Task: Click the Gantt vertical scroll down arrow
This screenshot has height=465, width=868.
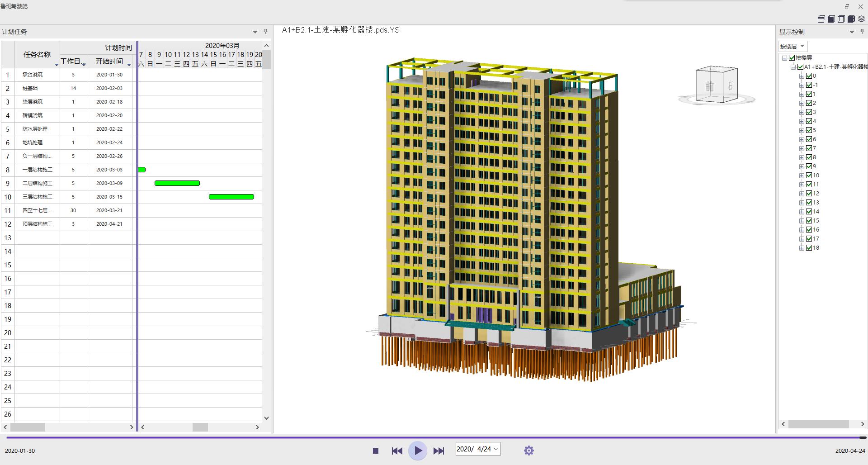Action: pyautogui.click(x=266, y=418)
